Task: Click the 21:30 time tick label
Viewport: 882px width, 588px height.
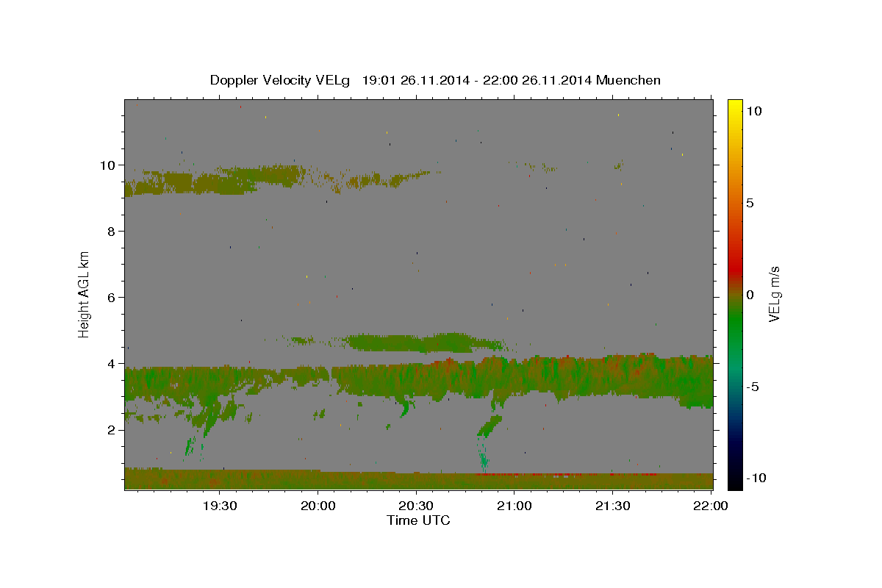Action: [612, 506]
